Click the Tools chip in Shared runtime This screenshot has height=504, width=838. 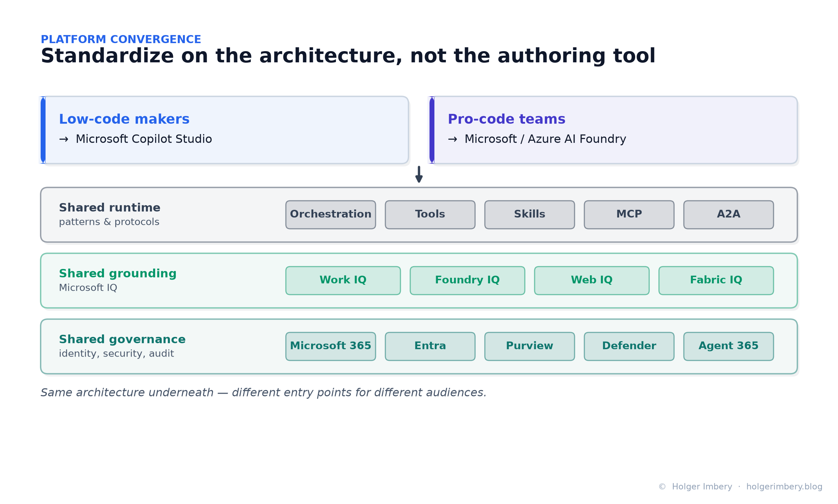point(430,215)
